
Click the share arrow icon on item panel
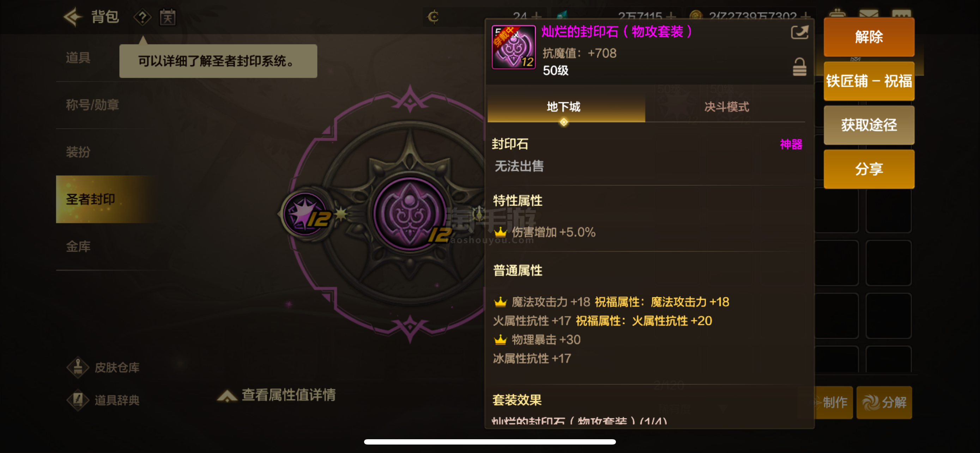(799, 32)
